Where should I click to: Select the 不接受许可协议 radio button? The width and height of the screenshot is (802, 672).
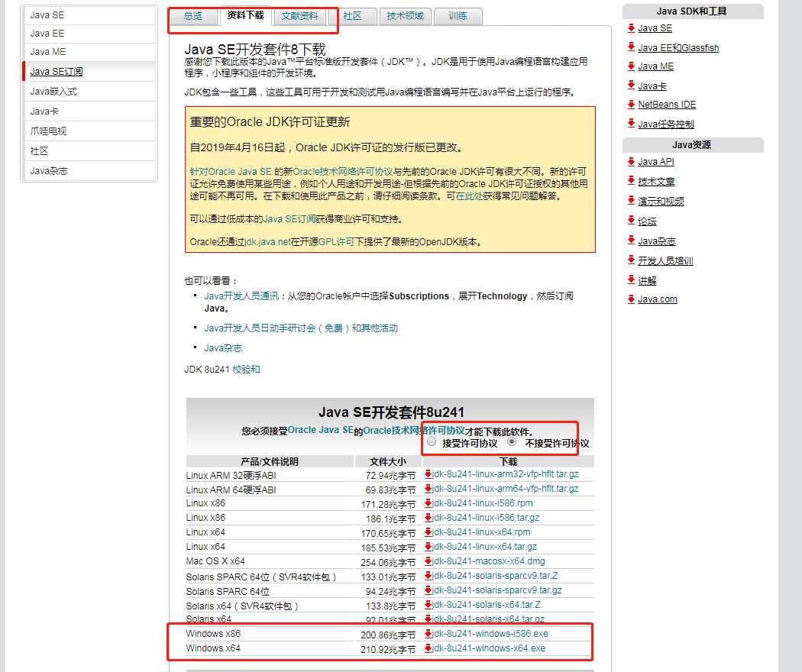512,442
